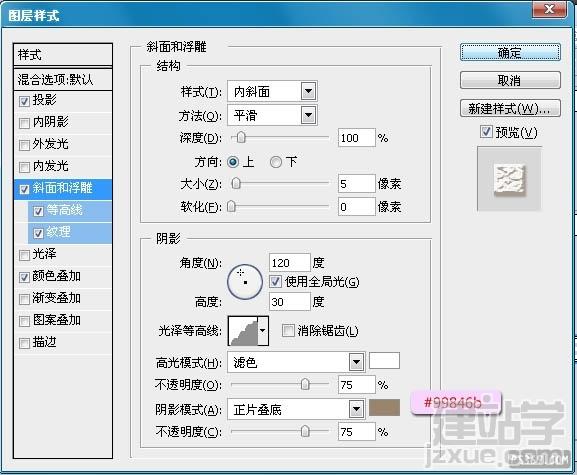Click the brown shadow color swatch
This screenshot has height=475, width=577.
pos(384,408)
